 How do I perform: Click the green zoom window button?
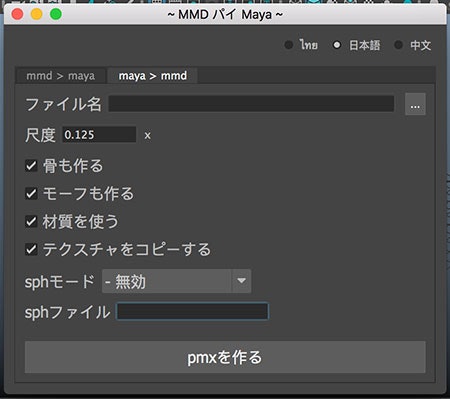point(56,14)
